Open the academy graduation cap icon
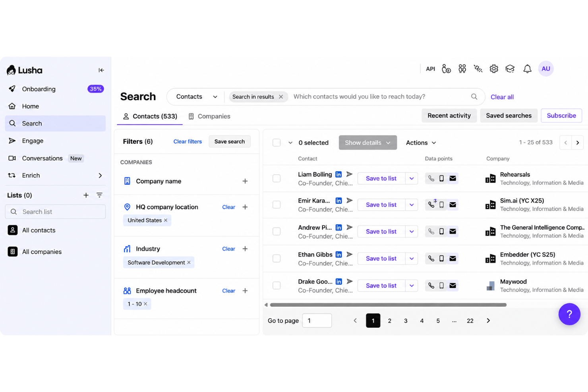 [x=510, y=69]
